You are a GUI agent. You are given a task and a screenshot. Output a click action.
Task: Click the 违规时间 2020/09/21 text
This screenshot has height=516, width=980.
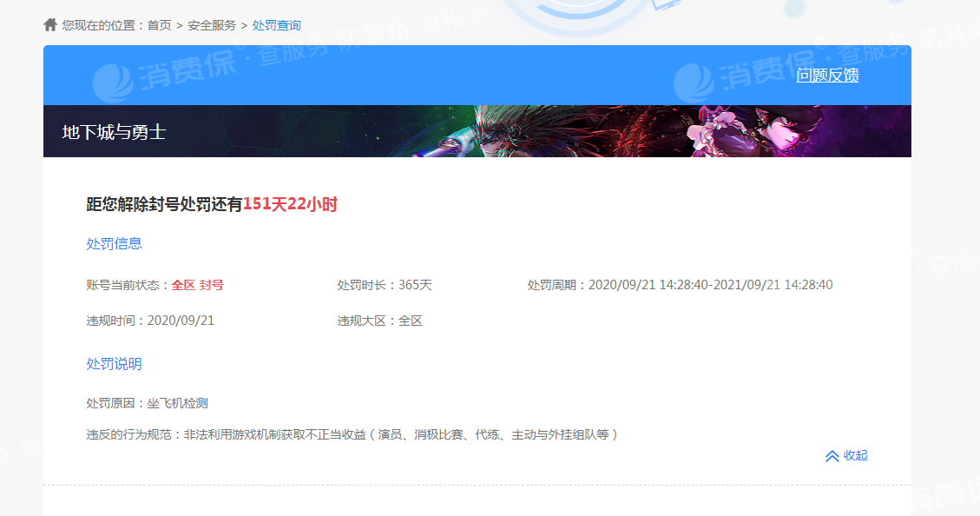click(150, 321)
